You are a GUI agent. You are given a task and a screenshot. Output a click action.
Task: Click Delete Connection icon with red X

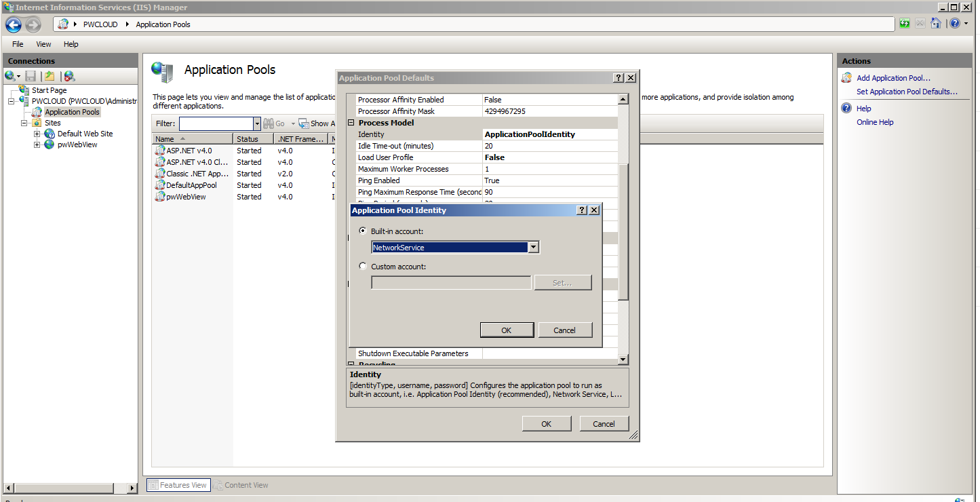69,76
